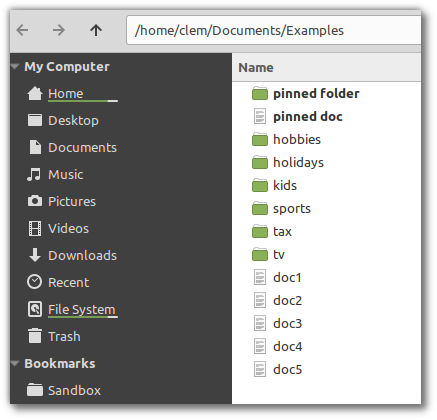This screenshot has height=420, width=437.
Task: Go forward with the right arrow button
Action: point(59,30)
